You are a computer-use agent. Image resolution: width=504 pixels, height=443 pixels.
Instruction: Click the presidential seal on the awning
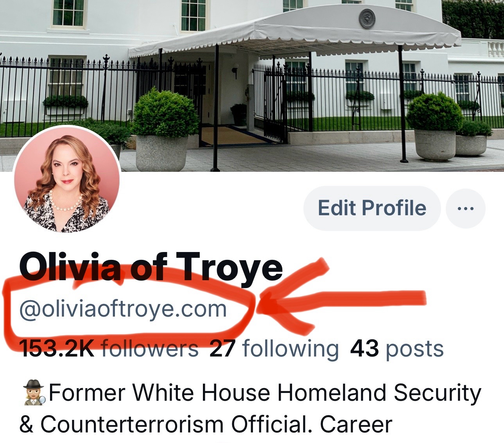[367, 18]
